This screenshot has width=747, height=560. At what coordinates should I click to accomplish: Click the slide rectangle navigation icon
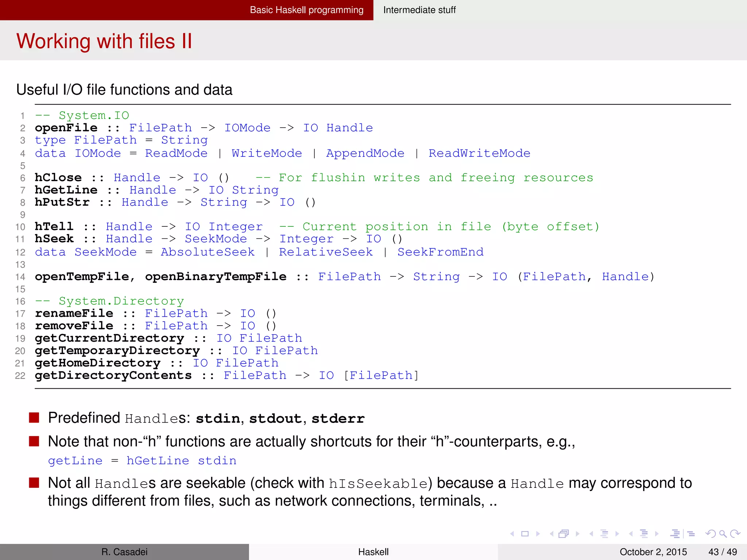coord(525,534)
